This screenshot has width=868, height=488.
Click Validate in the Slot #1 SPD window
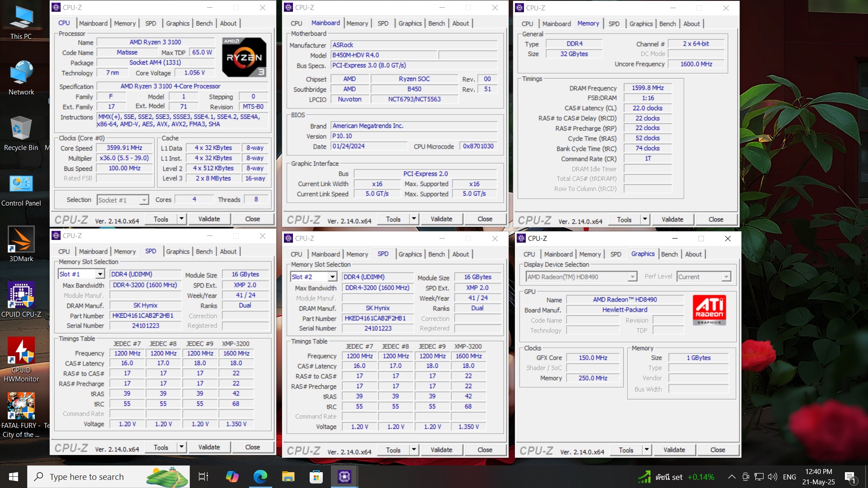click(209, 447)
